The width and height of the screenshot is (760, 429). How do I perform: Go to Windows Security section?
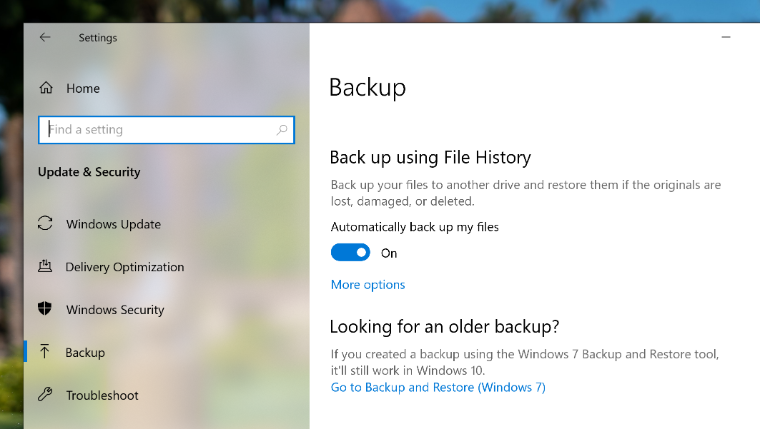[x=115, y=310]
